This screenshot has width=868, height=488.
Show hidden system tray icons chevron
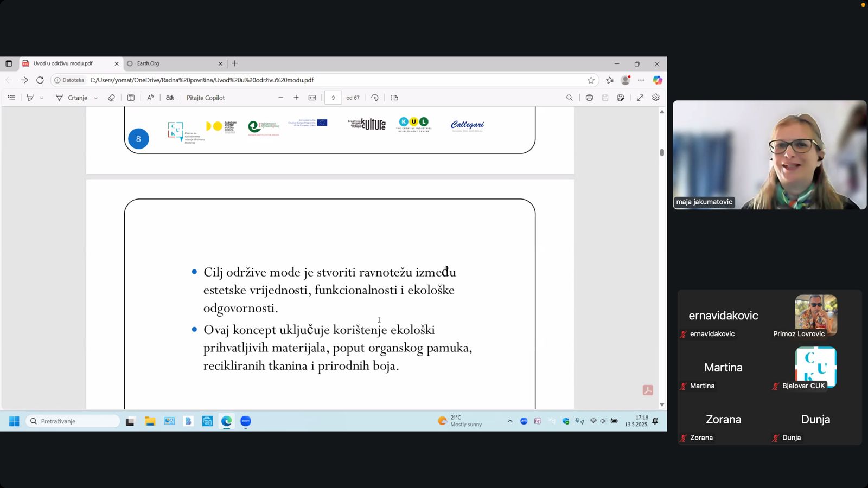(x=510, y=421)
